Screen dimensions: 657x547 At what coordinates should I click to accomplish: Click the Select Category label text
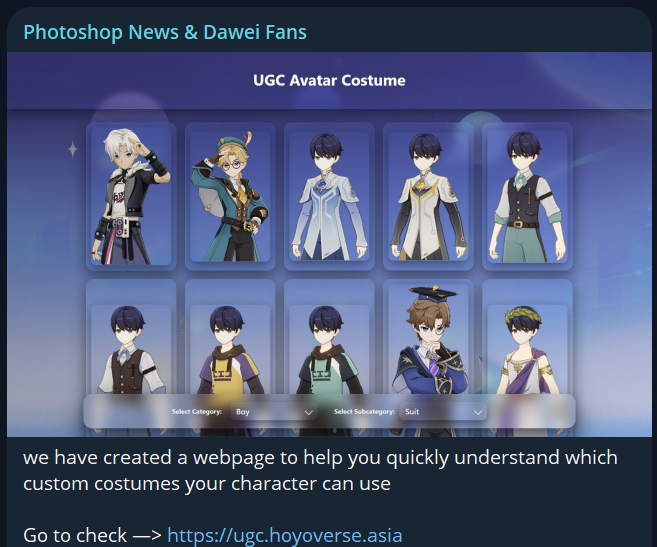pos(197,412)
